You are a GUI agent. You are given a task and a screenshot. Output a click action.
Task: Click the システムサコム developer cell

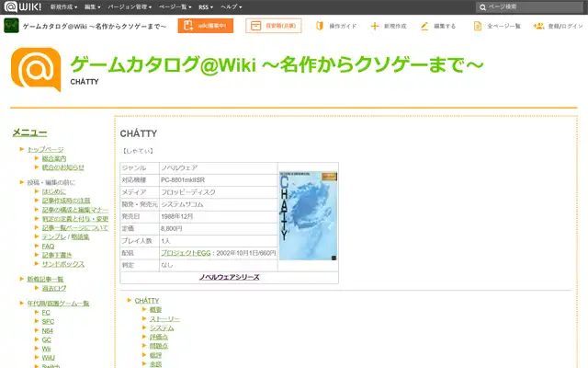(219, 204)
